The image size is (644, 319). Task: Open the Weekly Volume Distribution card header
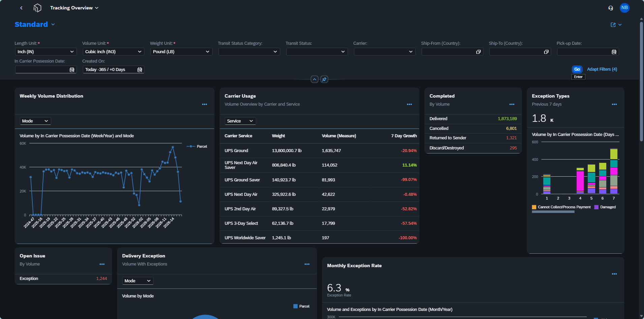click(115, 100)
